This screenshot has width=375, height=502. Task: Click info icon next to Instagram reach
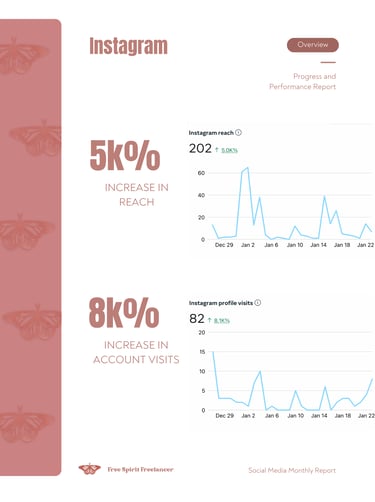[238, 133]
